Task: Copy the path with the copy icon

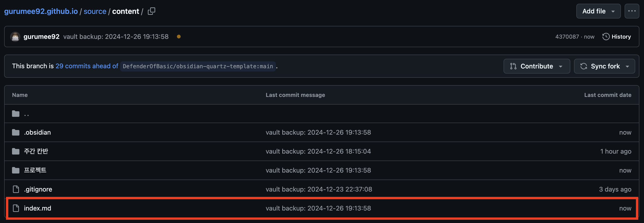Action: pos(152,11)
